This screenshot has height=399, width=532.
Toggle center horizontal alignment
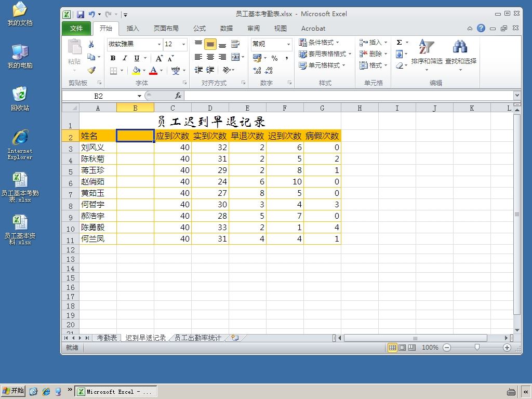click(210, 57)
